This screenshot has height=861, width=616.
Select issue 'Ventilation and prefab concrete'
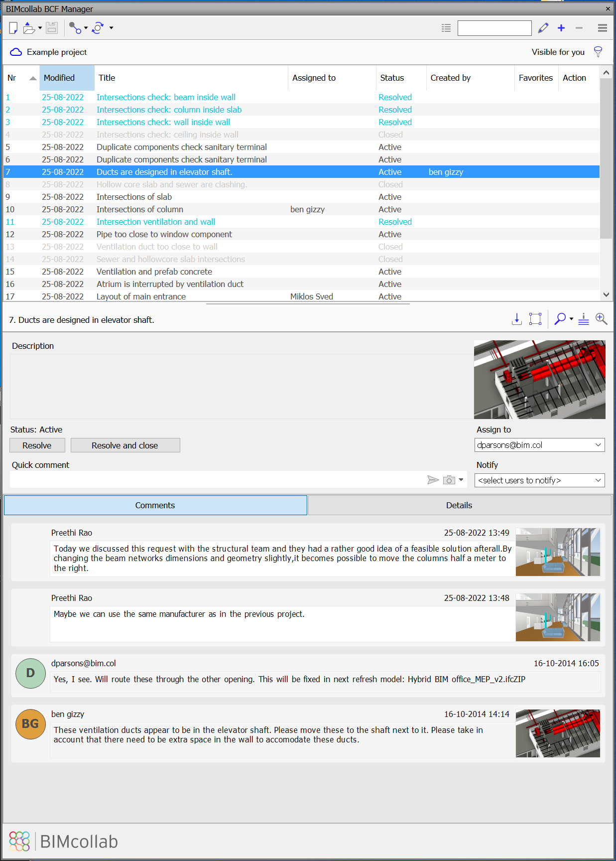pyautogui.click(x=301, y=272)
